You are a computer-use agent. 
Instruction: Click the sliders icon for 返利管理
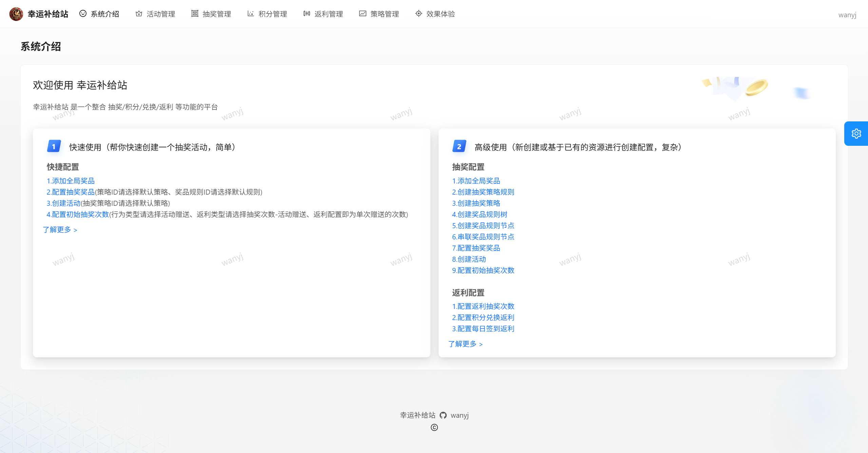point(307,14)
